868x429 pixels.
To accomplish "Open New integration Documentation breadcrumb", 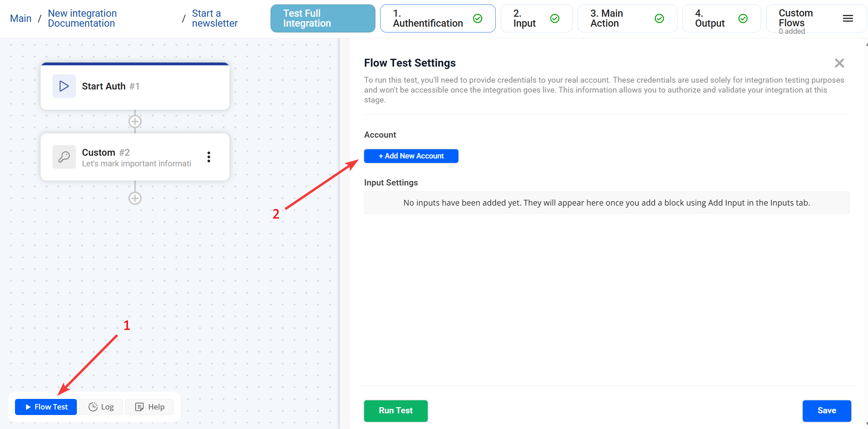I will [82, 18].
